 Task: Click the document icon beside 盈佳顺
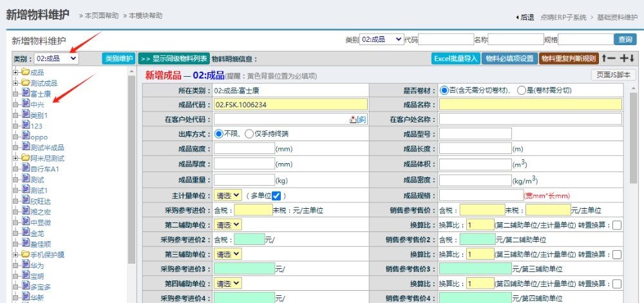(26, 243)
